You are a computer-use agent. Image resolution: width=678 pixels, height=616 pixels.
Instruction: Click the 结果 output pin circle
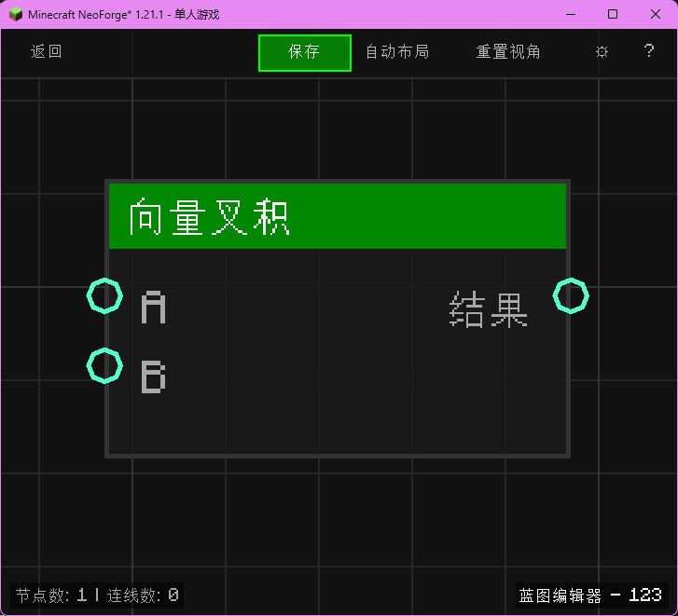pyautogui.click(x=571, y=296)
